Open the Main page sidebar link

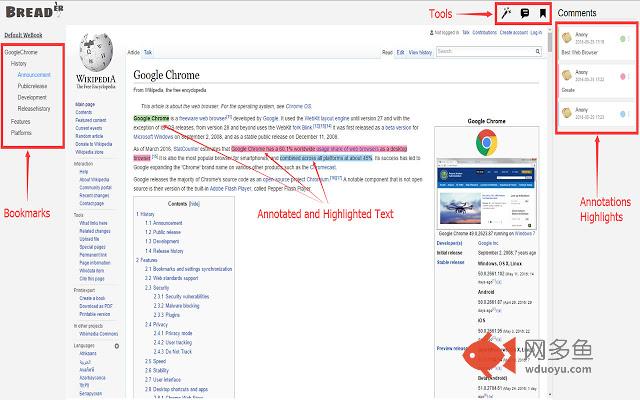(x=85, y=104)
